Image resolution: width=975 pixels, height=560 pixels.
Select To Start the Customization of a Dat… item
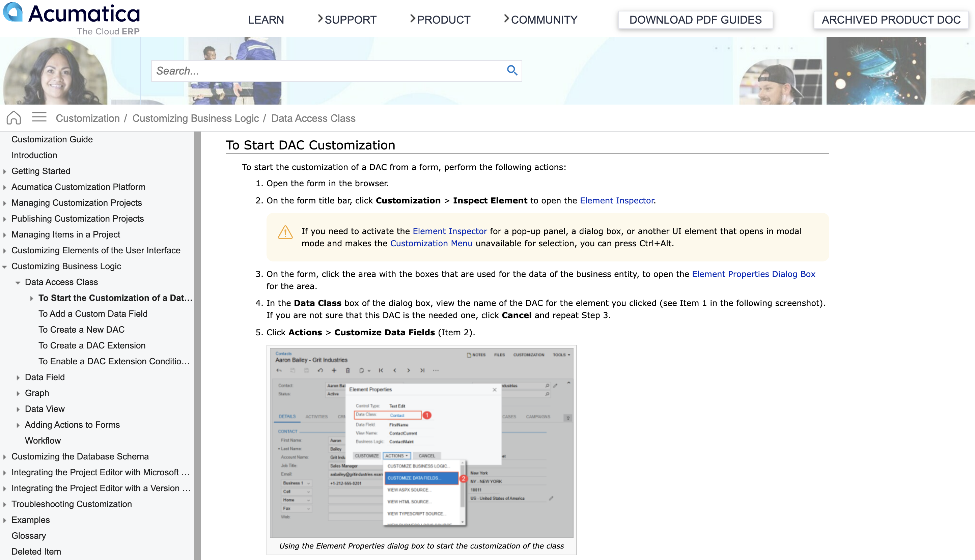(115, 298)
